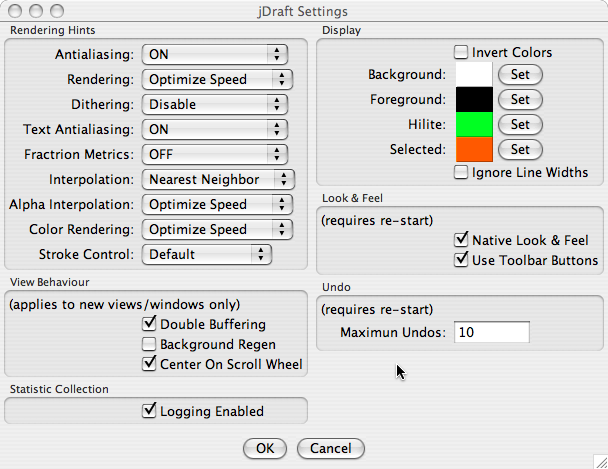The height and width of the screenshot is (469, 608).
Task: Confirm settings with the OK button
Action: (x=265, y=448)
